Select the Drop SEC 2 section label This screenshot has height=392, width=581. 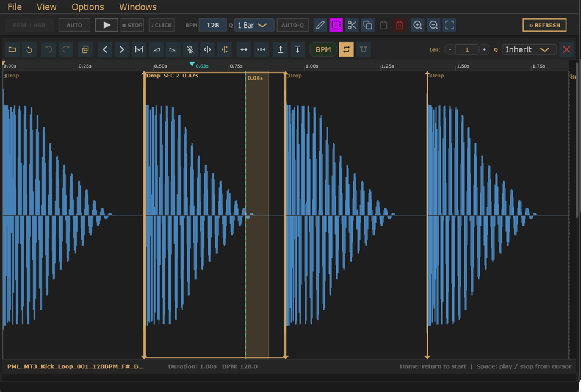(172, 76)
